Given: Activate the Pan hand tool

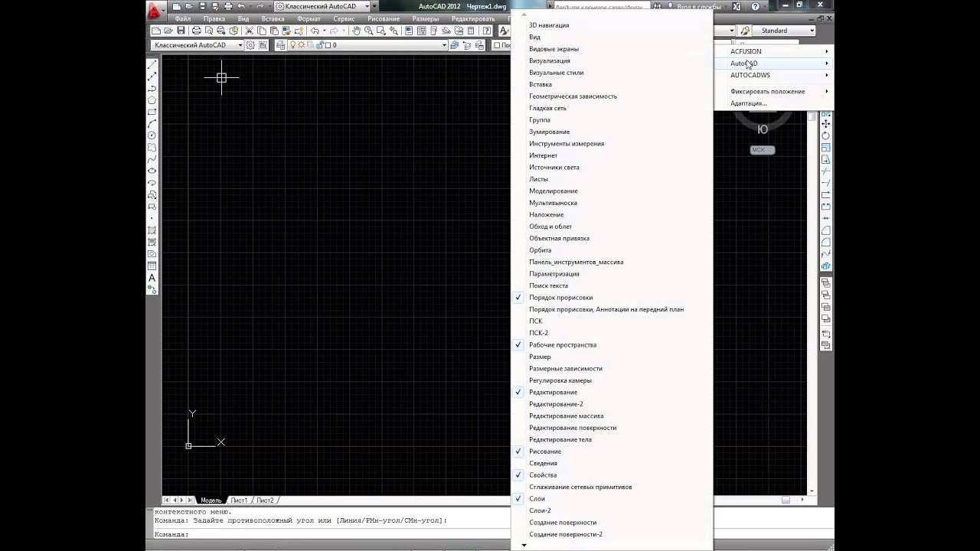Looking at the screenshot, I should click(x=357, y=31).
